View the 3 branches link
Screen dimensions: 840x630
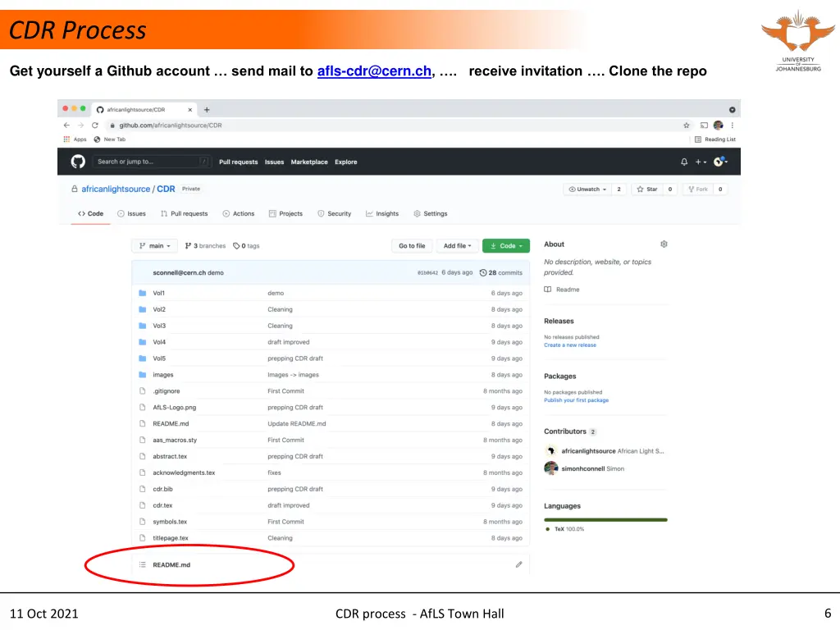205,246
